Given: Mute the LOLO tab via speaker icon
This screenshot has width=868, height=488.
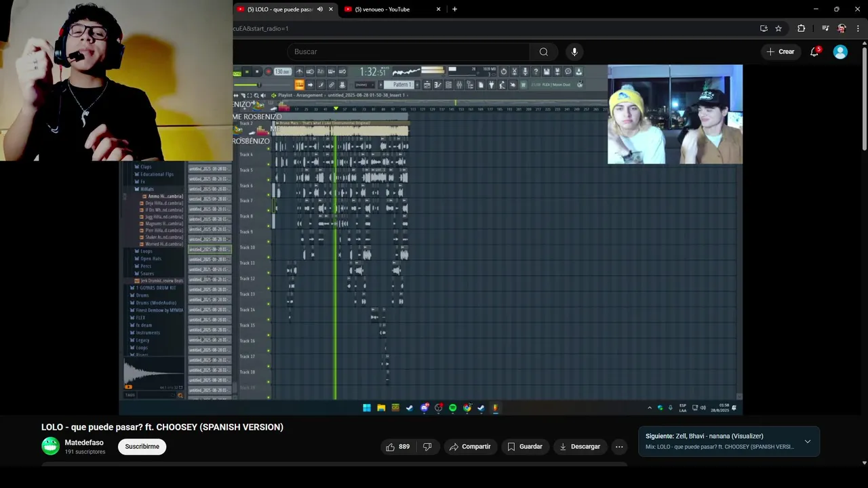Looking at the screenshot, I should coord(320,9).
